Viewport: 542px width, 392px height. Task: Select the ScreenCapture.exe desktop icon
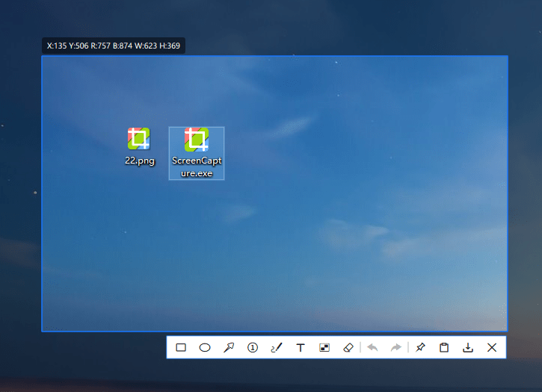point(197,140)
